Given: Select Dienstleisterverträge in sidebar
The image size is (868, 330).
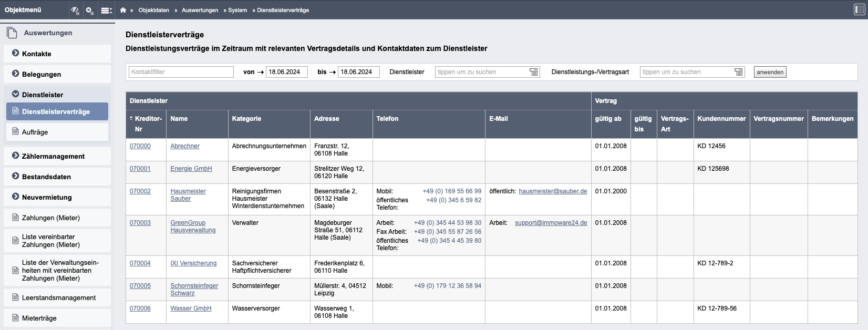Looking at the screenshot, I should click(x=57, y=111).
